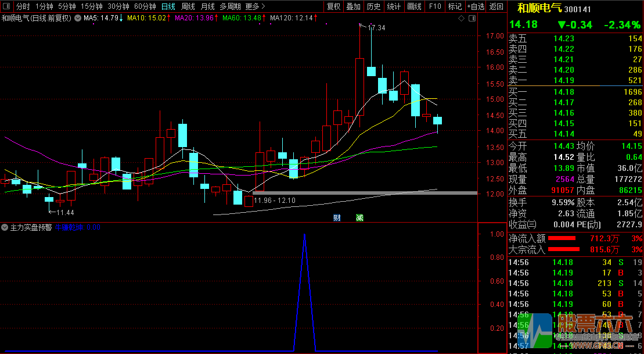
Task: Click the gray 11.96-12.10 support level bar
Action: click(365, 192)
